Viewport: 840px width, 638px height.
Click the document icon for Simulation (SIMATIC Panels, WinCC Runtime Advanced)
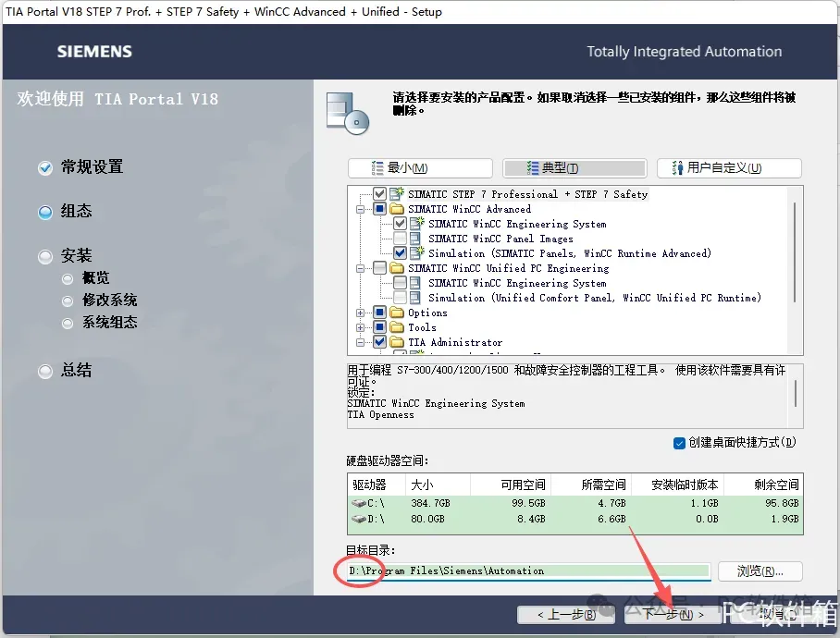[x=417, y=252]
